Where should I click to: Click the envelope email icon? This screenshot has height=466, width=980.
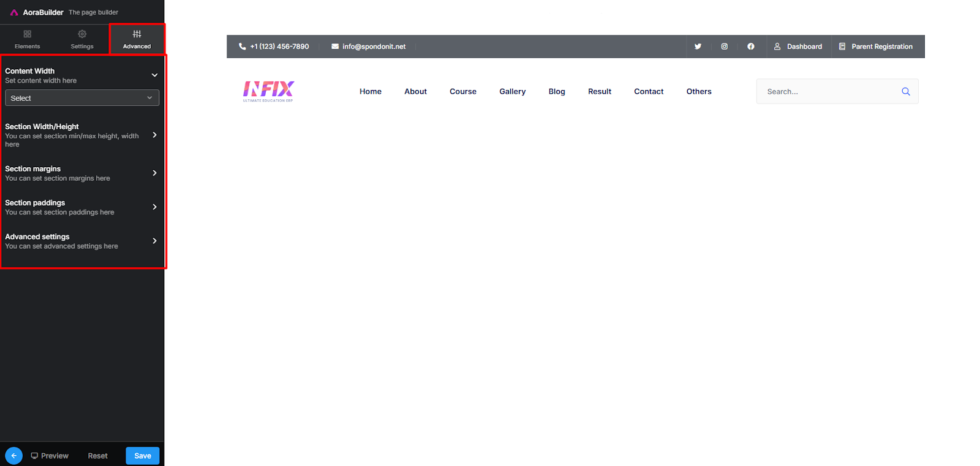[335, 47]
